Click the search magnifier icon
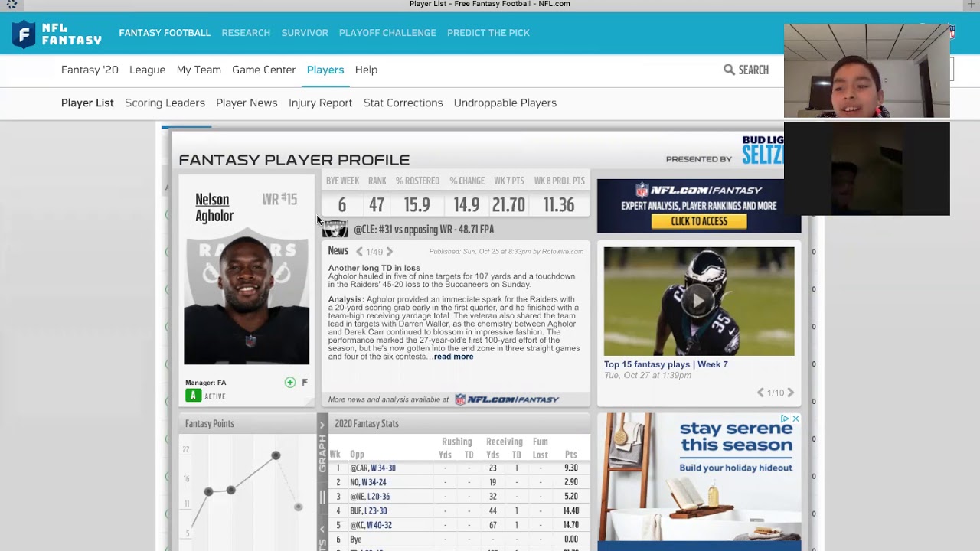The width and height of the screenshot is (980, 551). pyautogui.click(x=729, y=70)
